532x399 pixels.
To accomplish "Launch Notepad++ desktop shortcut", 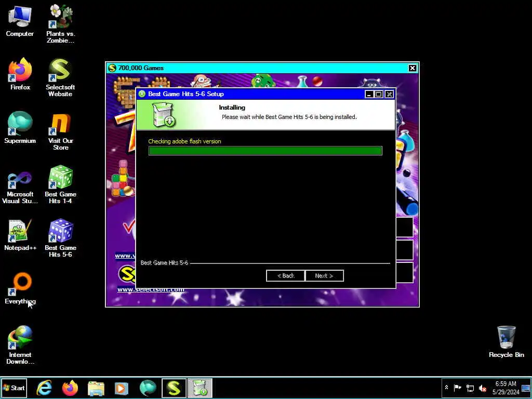I will [20, 235].
